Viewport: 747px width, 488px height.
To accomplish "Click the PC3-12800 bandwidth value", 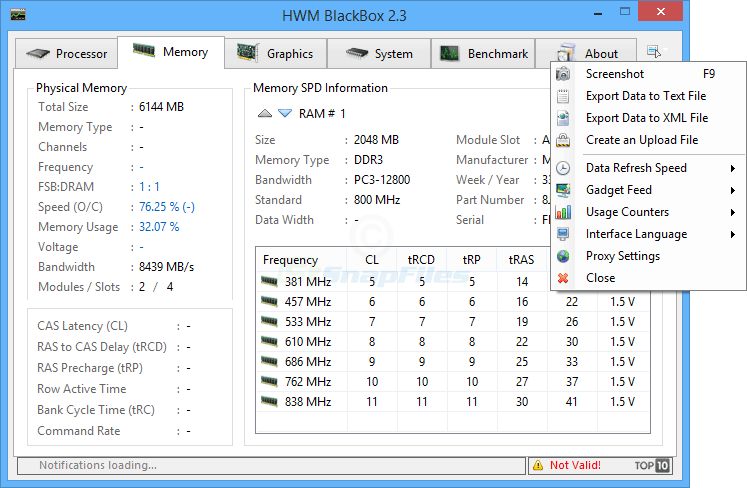I will (x=382, y=180).
